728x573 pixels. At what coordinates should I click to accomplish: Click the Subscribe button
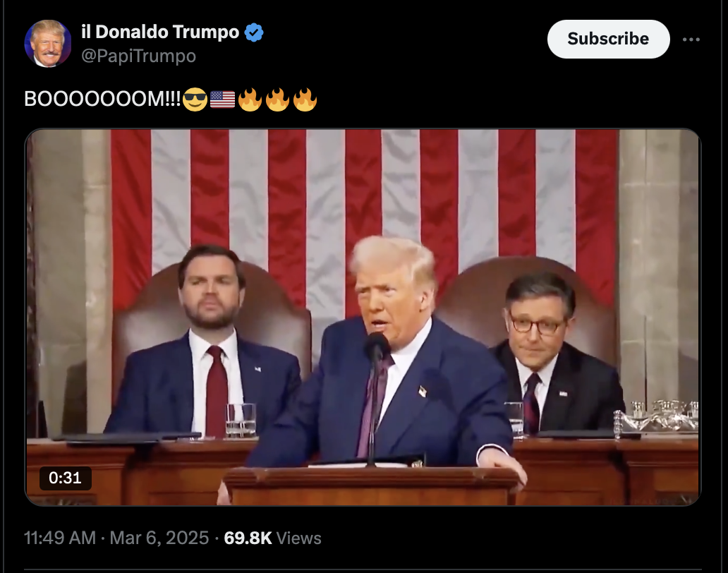click(608, 39)
